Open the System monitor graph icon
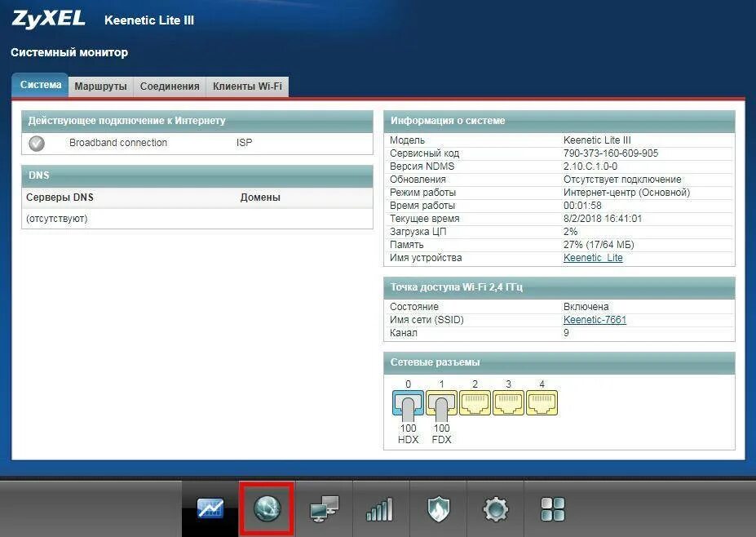The width and height of the screenshot is (756, 537). coord(210,508)
